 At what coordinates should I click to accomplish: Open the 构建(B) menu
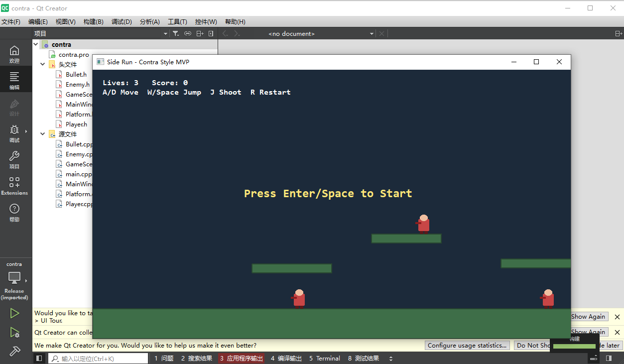[93, 21]
